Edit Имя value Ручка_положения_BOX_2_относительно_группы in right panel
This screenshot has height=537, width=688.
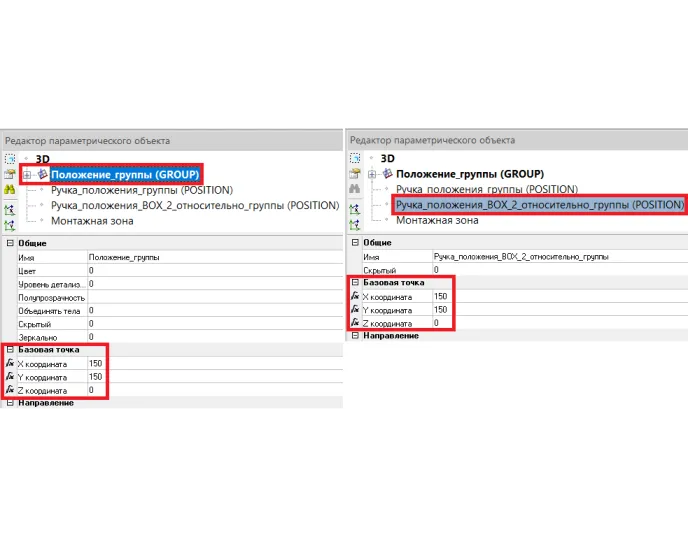click(560, 256)
